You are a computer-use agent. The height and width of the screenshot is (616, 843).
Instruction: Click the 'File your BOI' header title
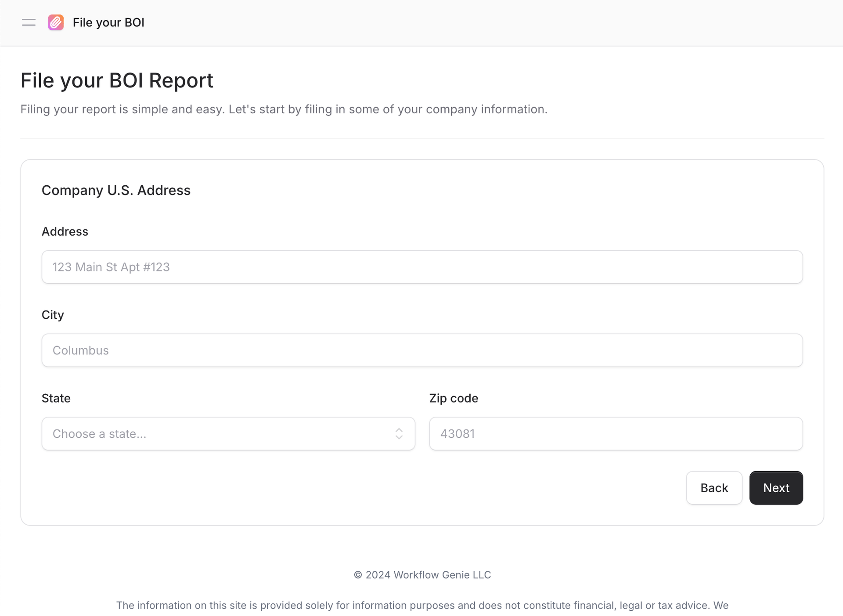click(108, 22)
